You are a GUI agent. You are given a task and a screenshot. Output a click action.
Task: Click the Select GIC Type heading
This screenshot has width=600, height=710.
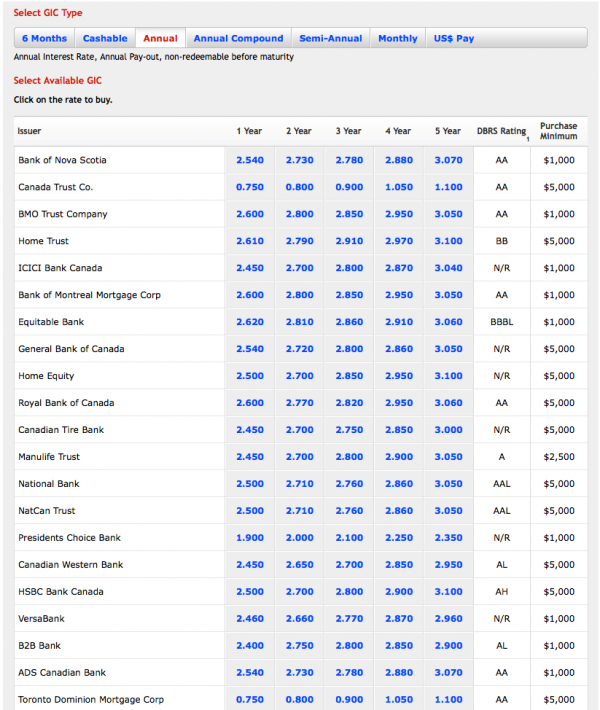(48, 13)
